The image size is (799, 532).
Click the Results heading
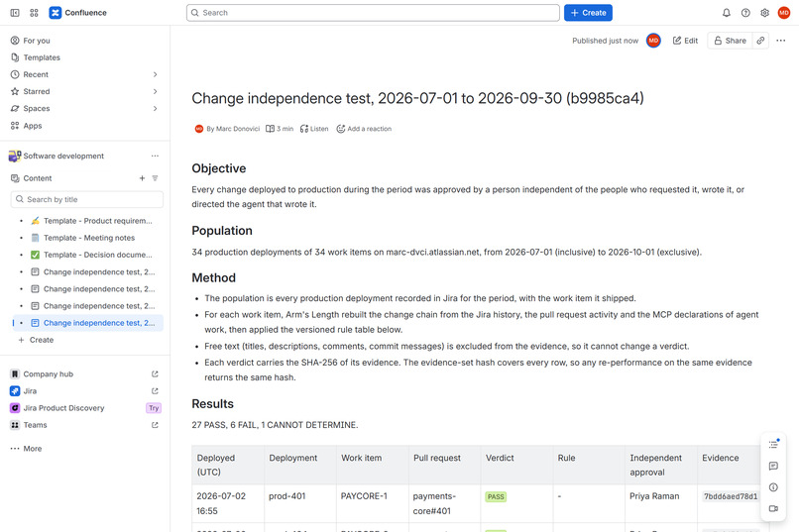pyautogui.click(x=212, y=404)
